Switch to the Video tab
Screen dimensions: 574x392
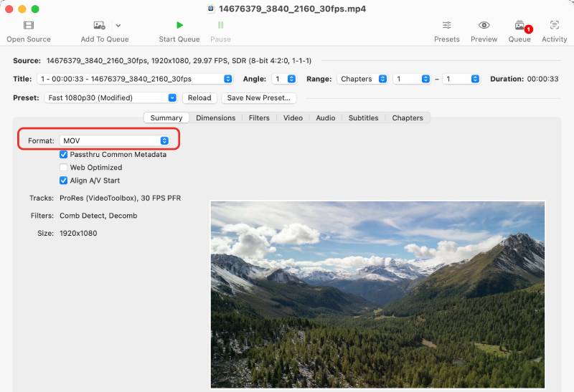pos(293,118)
